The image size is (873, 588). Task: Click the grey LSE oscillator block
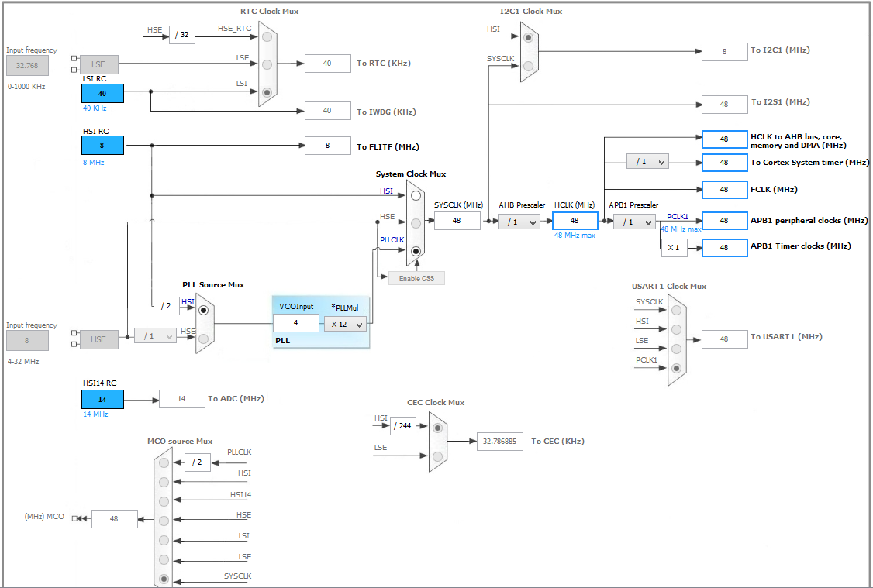tap(100, 64)
